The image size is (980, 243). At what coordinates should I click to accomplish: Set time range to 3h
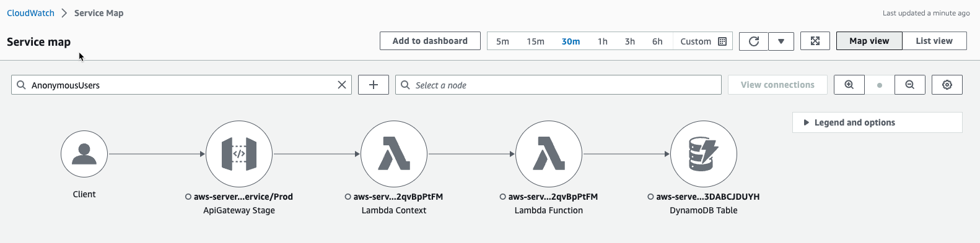[x=629, y=41]
